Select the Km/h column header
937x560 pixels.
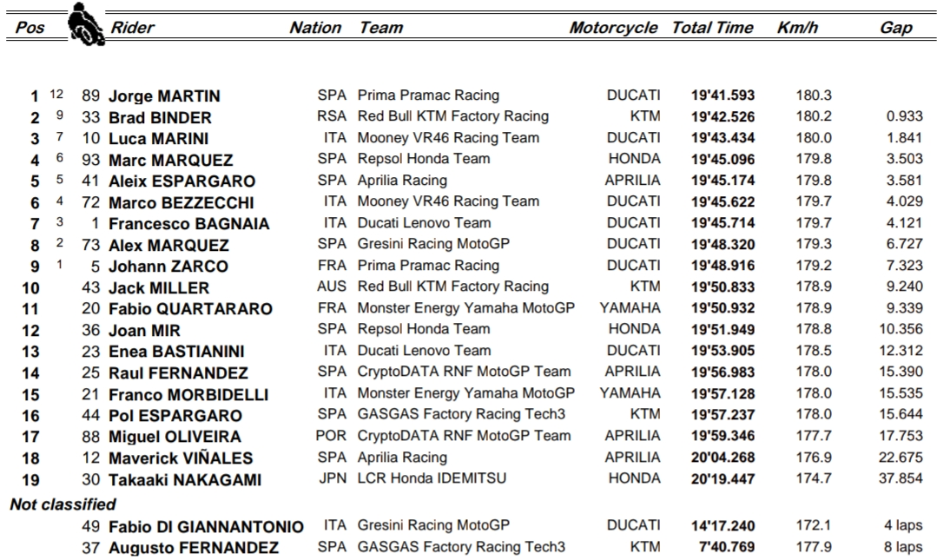797,28
